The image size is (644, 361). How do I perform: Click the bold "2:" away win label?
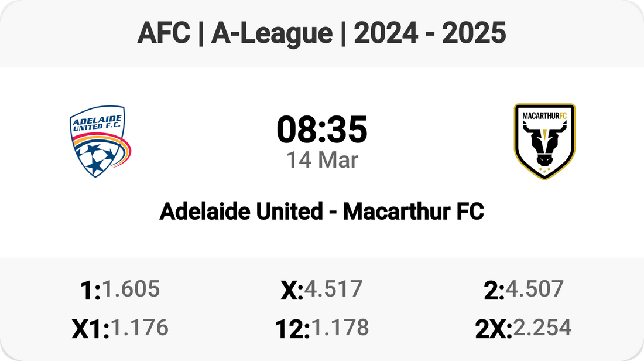tap(494, 291)
